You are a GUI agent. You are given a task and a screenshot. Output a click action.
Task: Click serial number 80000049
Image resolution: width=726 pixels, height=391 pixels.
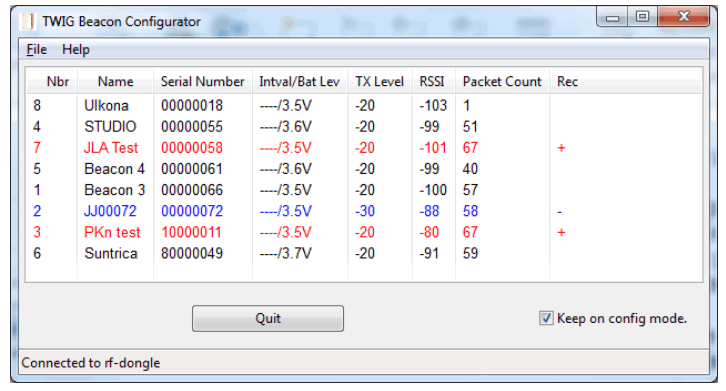(x=192, y=253)
